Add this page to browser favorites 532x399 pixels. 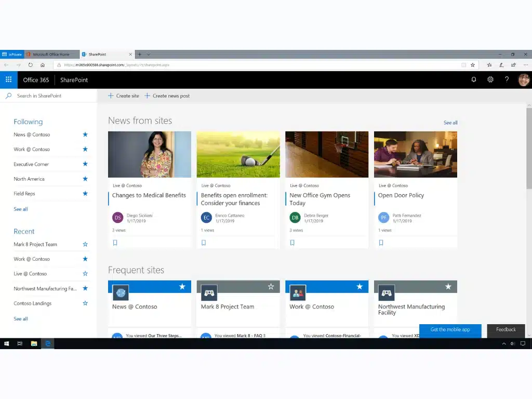click(x=473, y=65)
